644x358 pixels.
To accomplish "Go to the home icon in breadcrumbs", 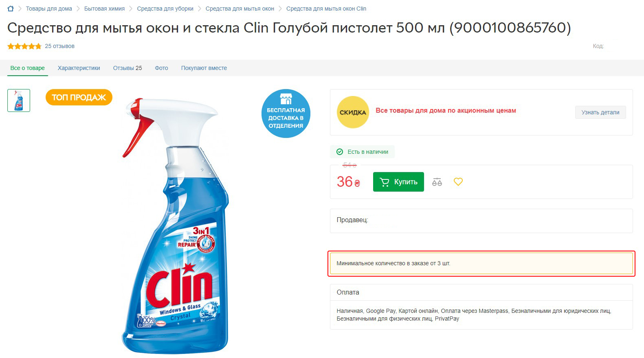I will pos(11,9).
